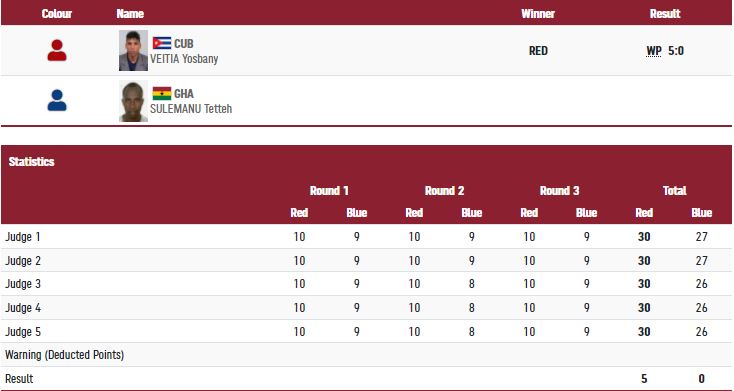The height and width of the screenshot is (391, 734).
Task: Open SULEMANU Tetteh athlete profile link
Action: click(191, 109)
